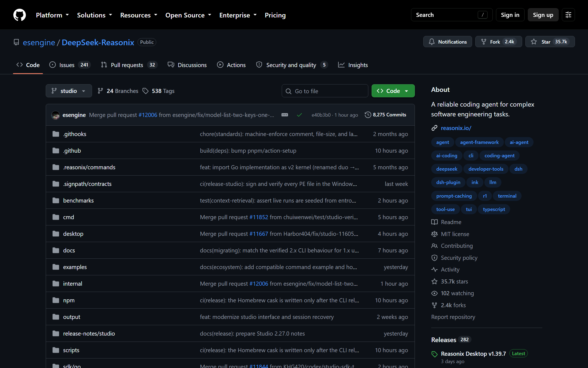Open the #11852 pull request link

point(259,217)
